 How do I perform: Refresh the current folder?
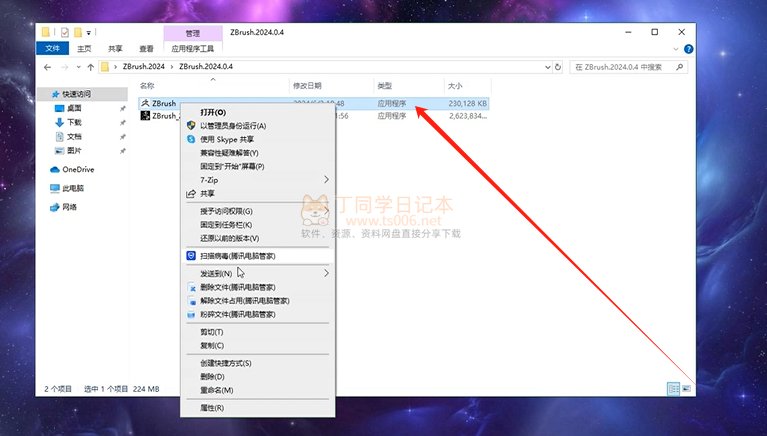click(558, 67)
